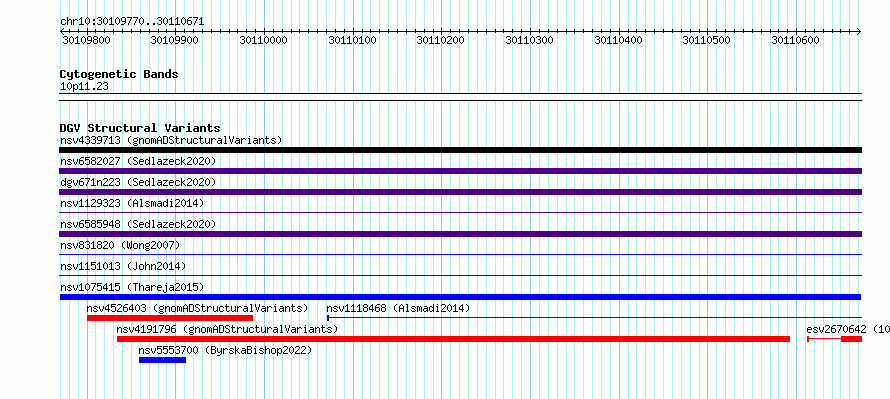Click ruler position 30109800

coord(86,40)
